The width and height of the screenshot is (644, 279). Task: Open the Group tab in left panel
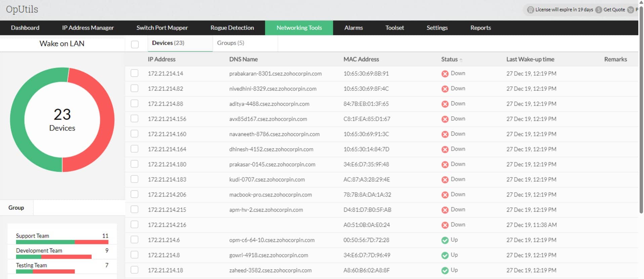click(x=16, y=208)
